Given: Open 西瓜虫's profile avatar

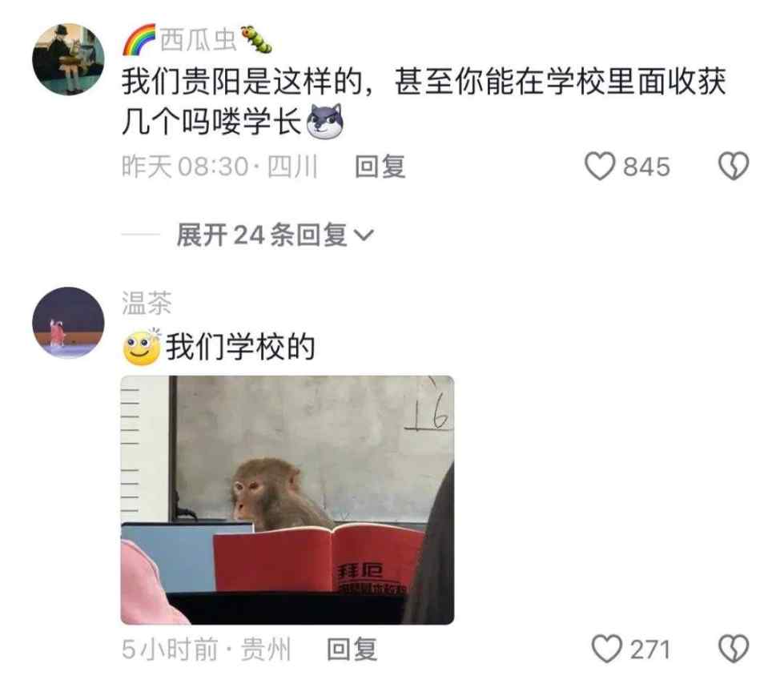Looking at the screenshot, I should tap(69, 59).
